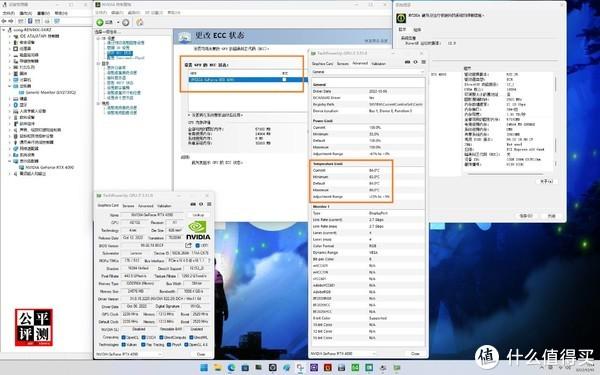Toggle the ECC checkbox for GeForce RTX 4090

click(284, 80)
